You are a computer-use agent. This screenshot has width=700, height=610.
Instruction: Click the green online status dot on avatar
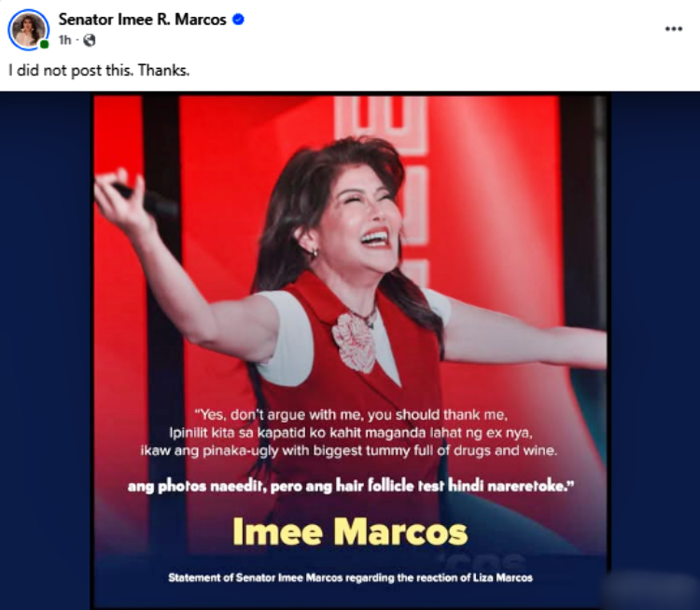(x=44, y=44)
